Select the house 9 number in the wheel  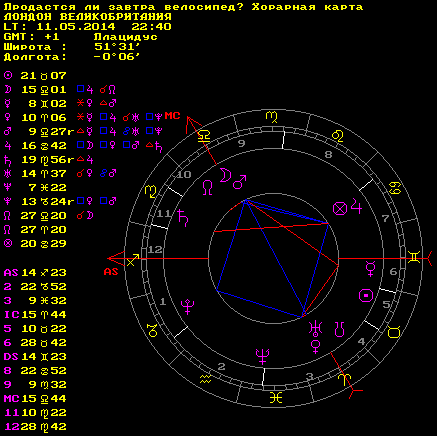point(242,143)
